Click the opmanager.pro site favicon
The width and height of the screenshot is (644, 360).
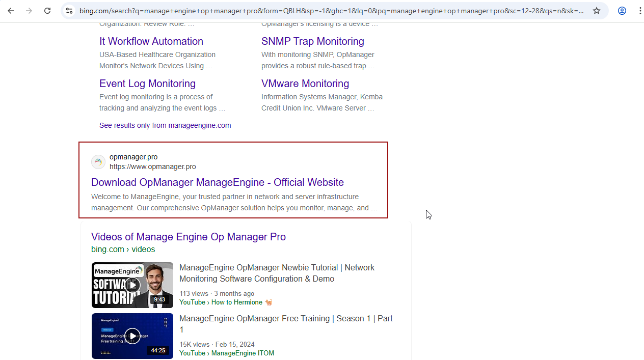(x=98, y=162)
